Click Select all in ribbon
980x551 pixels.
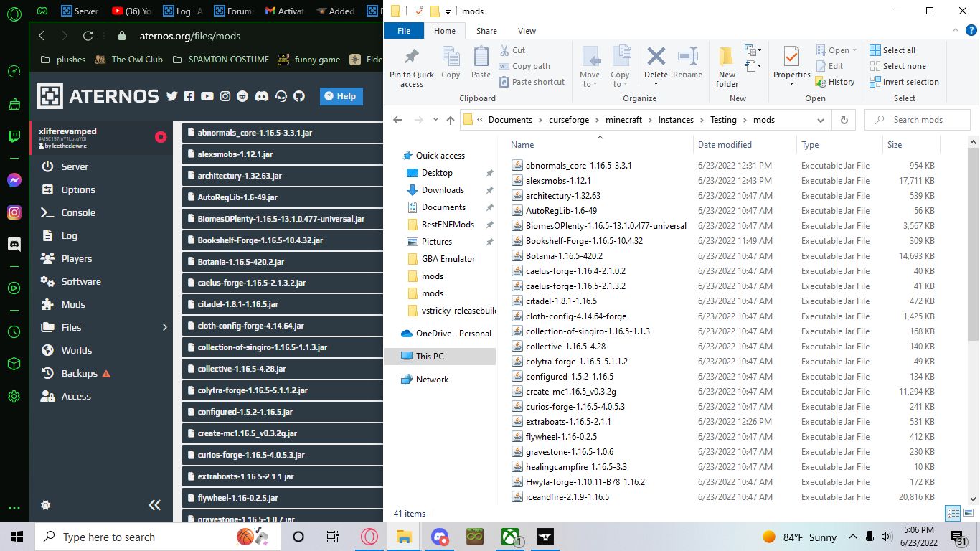click(x=892, y=50)
